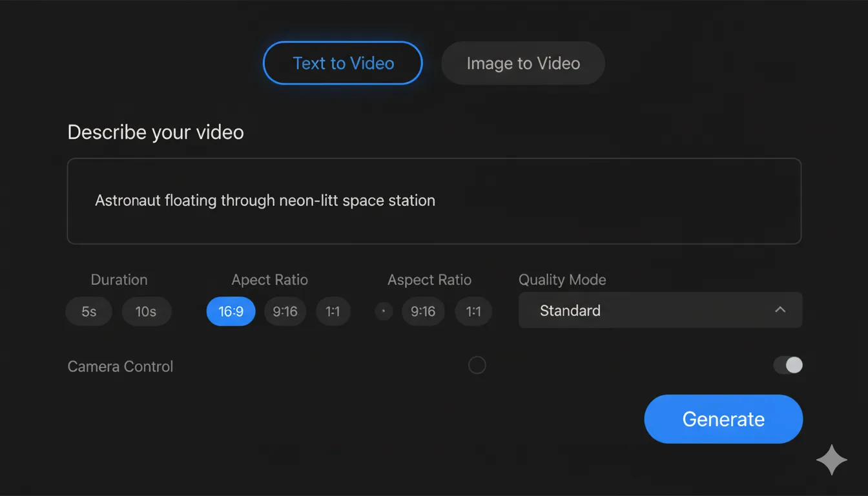Pick 1:1 in the rightmost ratio group
This screenshot has width=868, height=496.
473,311
